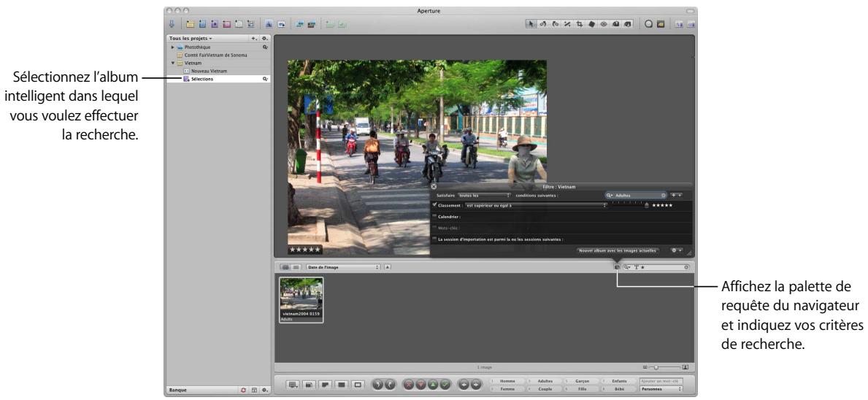Collapse the Vietnam project folder
The height and width of the screenshot is (400, 868).
pos(173,63)
